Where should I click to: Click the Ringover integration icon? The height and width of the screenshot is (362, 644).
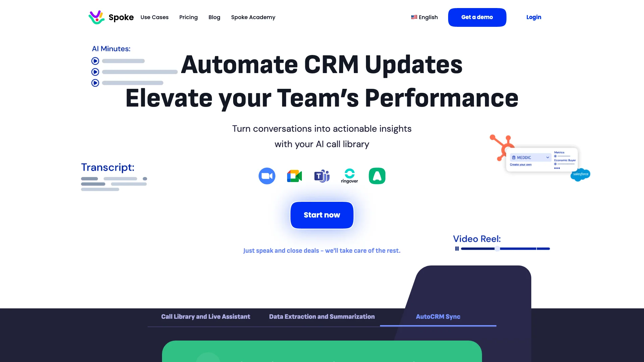click(x=350, y=176)
